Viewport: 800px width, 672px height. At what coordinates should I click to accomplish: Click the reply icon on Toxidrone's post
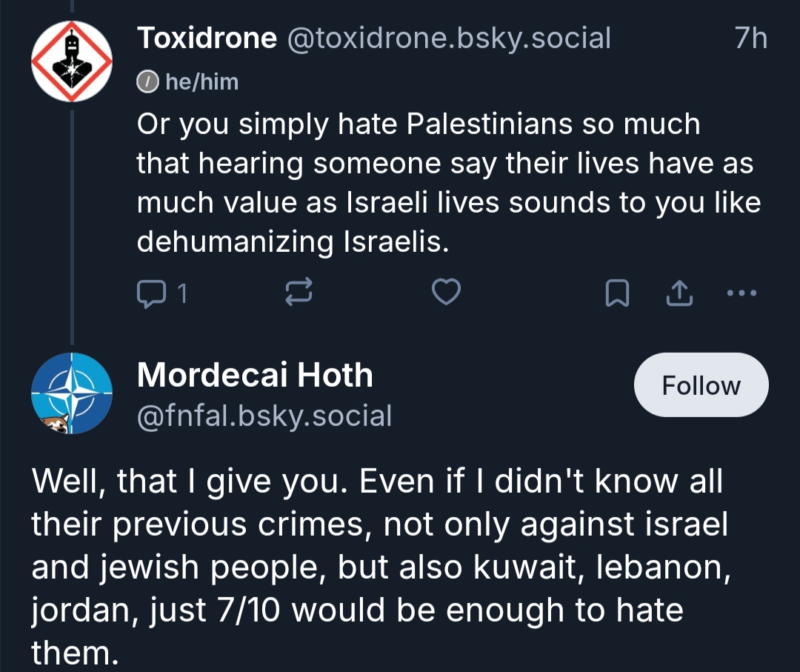(x=152, y=294)
